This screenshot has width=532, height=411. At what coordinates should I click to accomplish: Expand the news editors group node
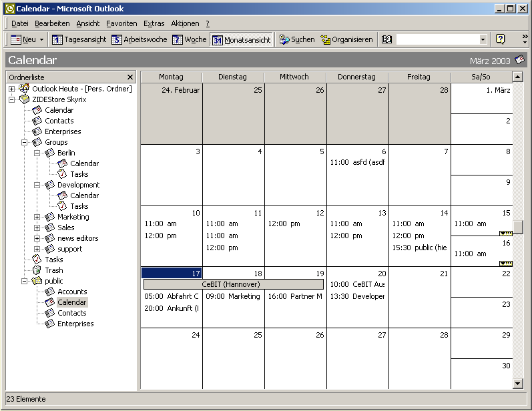[37, 238]
